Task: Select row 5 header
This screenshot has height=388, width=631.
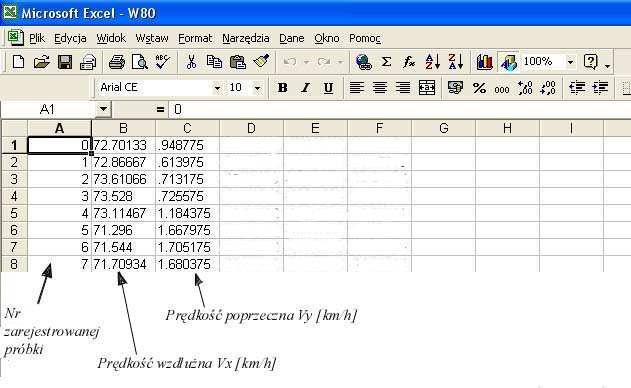Action: [x=14, y=213]
